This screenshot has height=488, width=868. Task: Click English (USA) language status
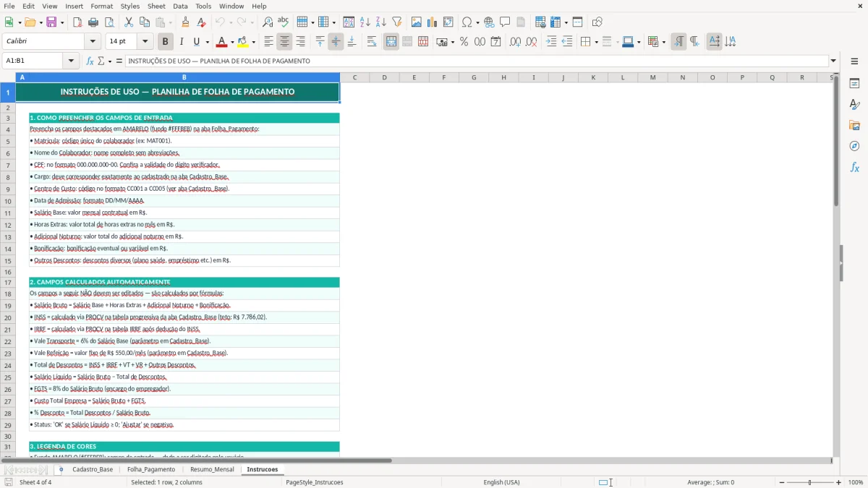(501, 482)
